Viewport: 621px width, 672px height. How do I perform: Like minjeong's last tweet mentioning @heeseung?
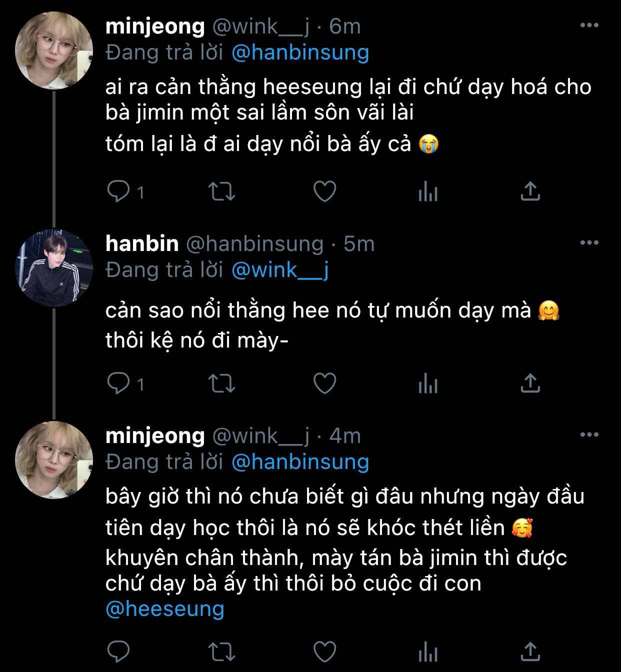324,651
